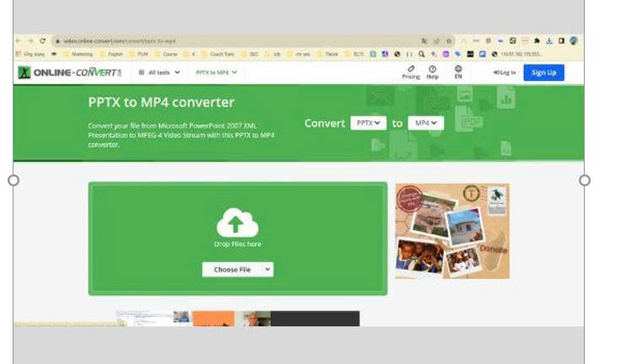Click the Choose File button
The height and width of the screenshot is (364, 621).
click(232, 270)
